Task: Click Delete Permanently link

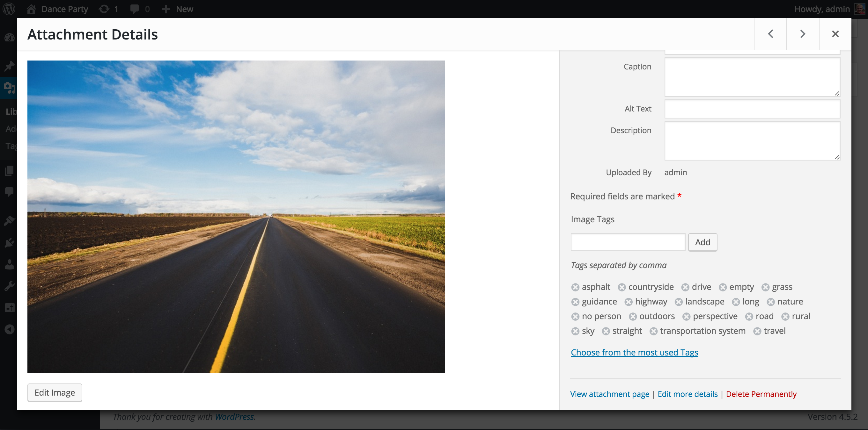Action: pyautogui.click(x=761, y=394)
